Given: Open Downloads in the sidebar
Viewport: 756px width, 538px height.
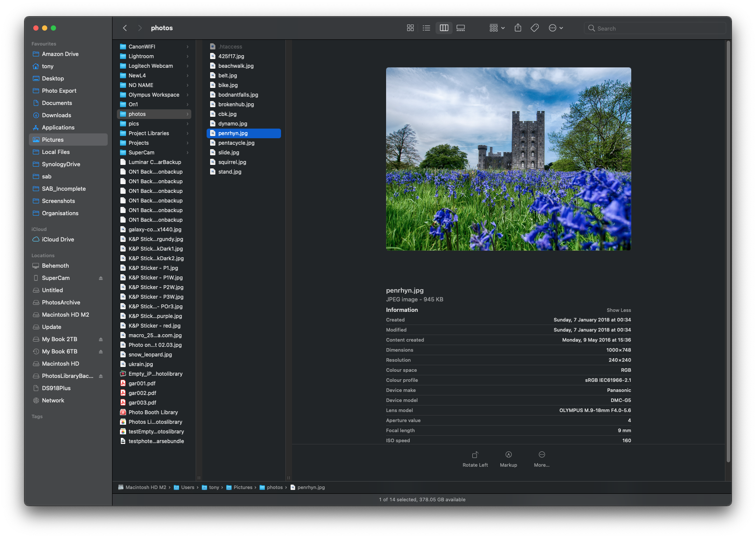Looking at the screenshot, I should (56, 115).
